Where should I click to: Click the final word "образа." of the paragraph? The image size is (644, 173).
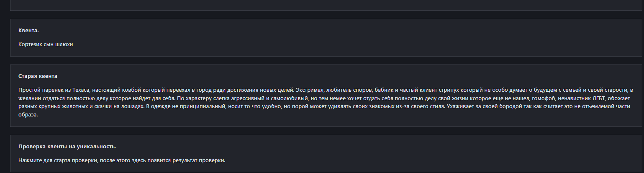pos(28,115)
